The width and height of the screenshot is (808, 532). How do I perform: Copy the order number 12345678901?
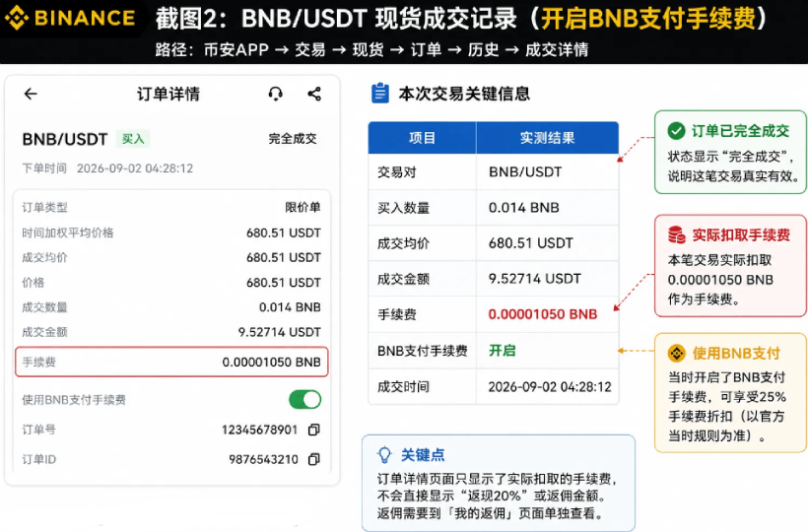click(313, 430)
